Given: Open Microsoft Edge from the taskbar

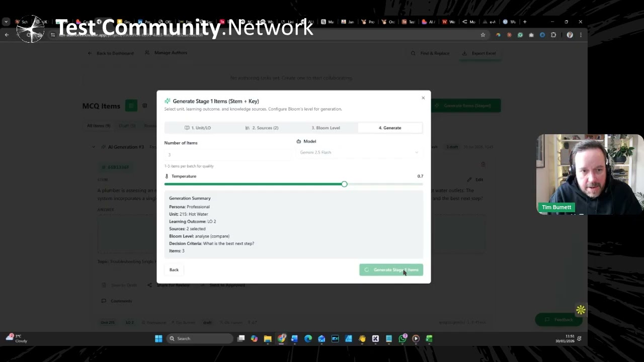Looking at the screenshot, I should (x=308, y=339).
